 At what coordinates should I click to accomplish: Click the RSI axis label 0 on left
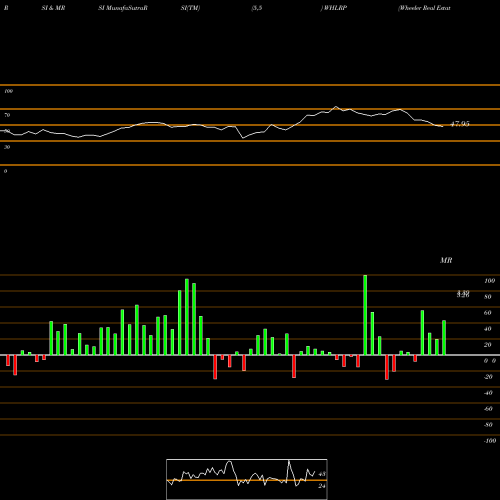[5, 171]
